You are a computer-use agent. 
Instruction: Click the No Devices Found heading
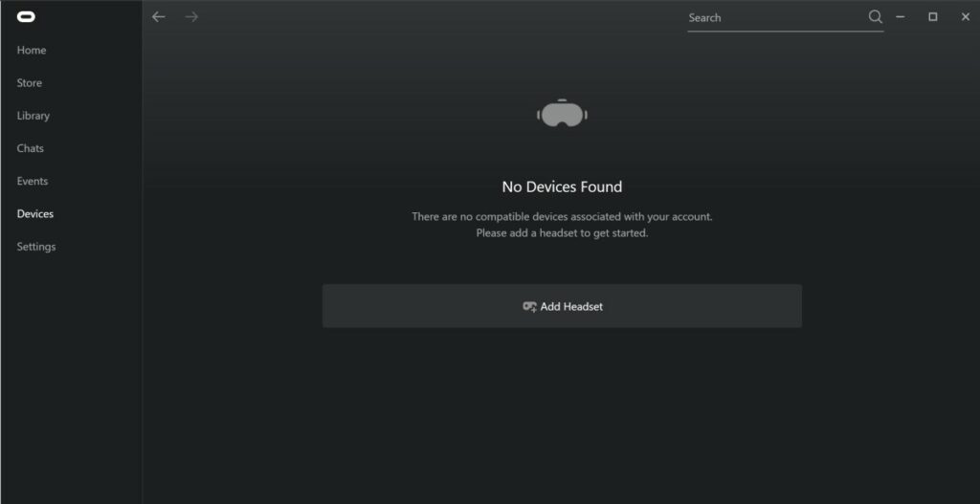tap(562, 186)
